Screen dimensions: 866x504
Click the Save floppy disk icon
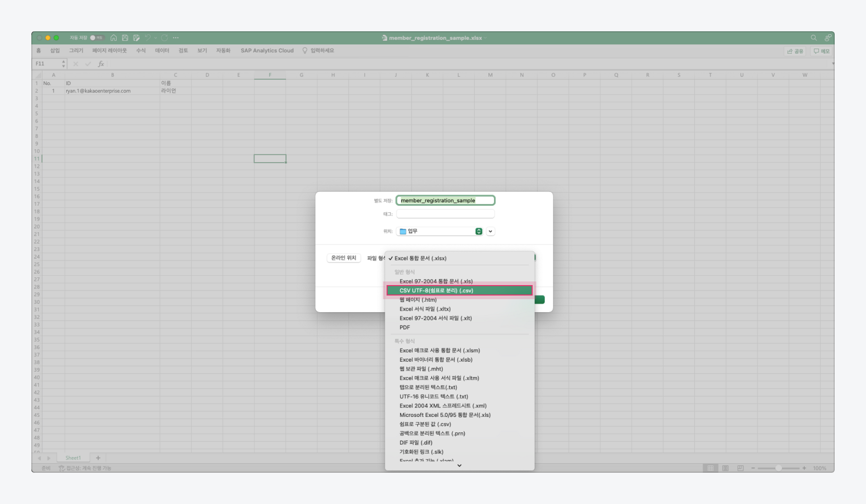[125, 38]
